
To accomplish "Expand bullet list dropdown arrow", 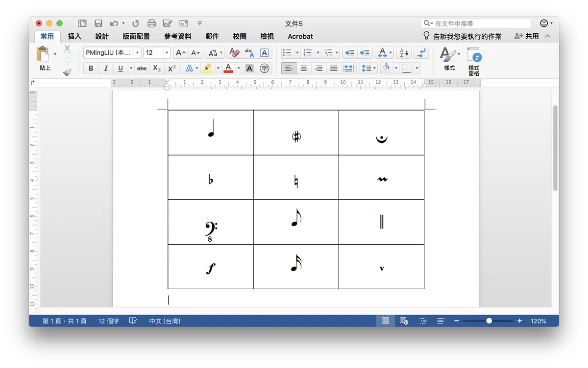I will pos(296,53).
